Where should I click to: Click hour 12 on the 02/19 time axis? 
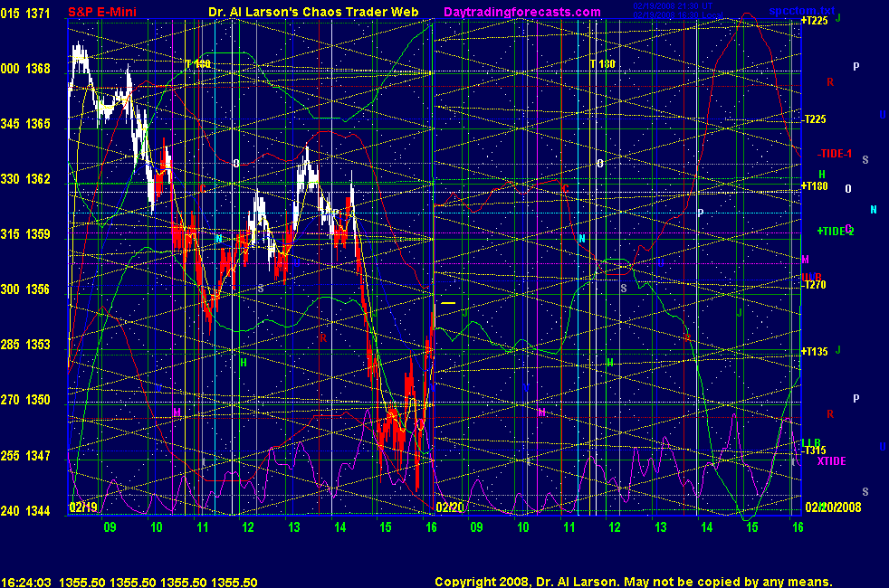pyautogui.click(x=248, y=527)
